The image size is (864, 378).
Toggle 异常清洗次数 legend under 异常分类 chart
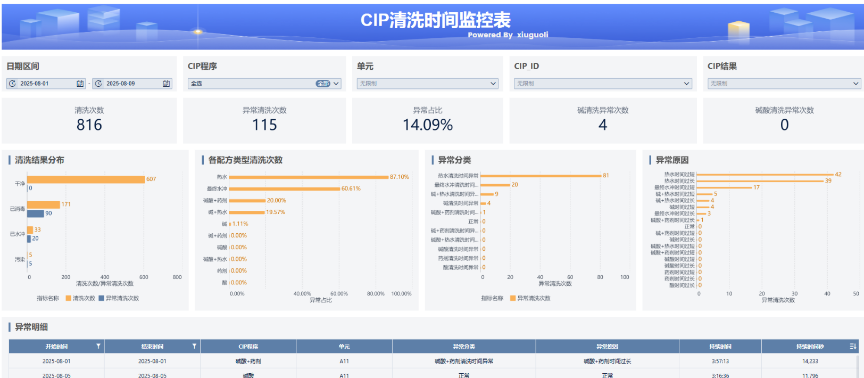(531, 298)
